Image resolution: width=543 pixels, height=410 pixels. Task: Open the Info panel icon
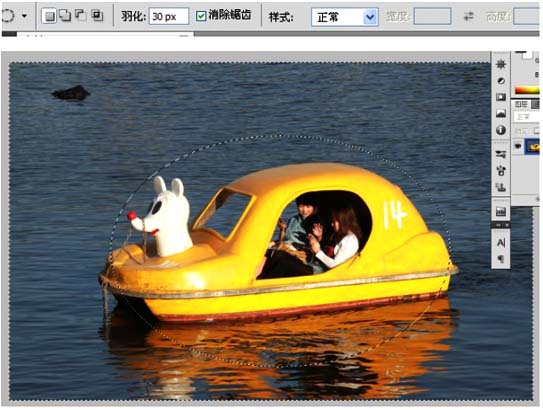point(501,130)
